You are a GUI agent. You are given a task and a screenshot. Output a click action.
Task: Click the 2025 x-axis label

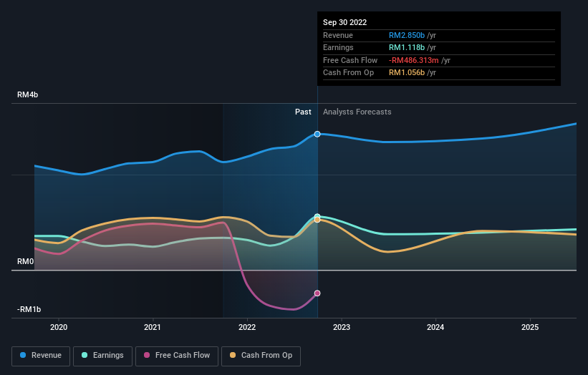pos(530,328)
